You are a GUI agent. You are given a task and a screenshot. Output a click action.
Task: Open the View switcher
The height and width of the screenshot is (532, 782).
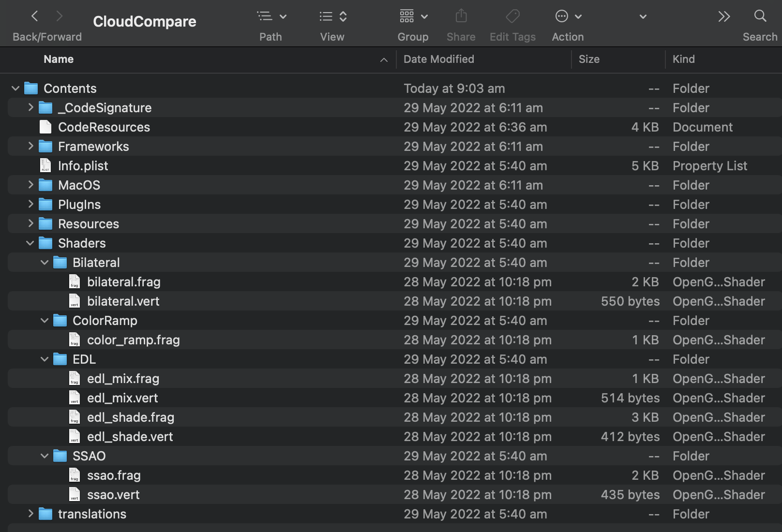(332, 16)
